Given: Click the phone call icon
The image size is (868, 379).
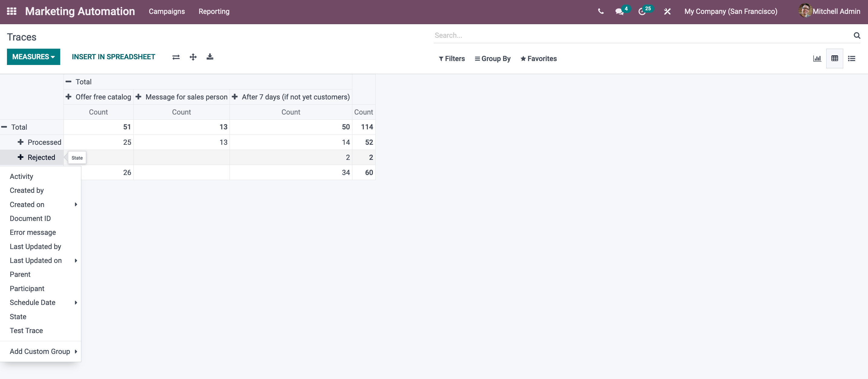Looking at the screenshot, I should [x=600, y=11].
